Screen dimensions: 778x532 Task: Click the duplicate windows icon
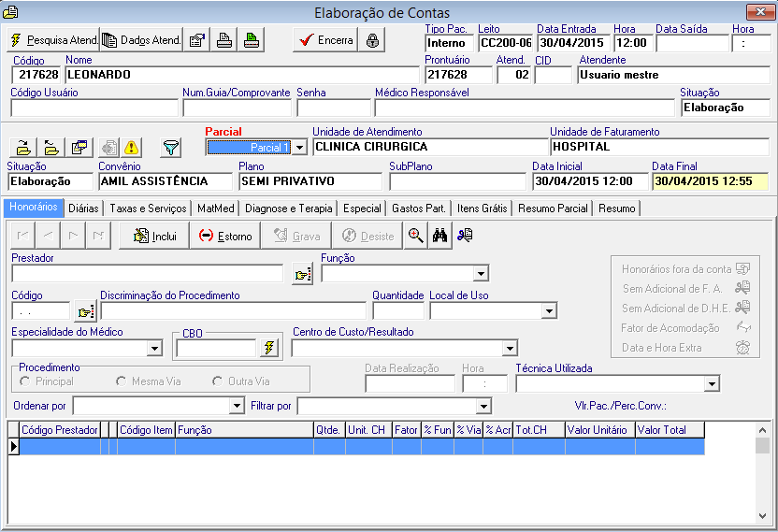click(79, 148)
